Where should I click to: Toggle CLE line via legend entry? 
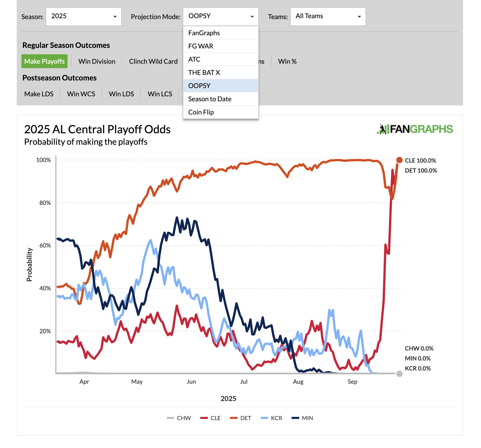[211, 418]
